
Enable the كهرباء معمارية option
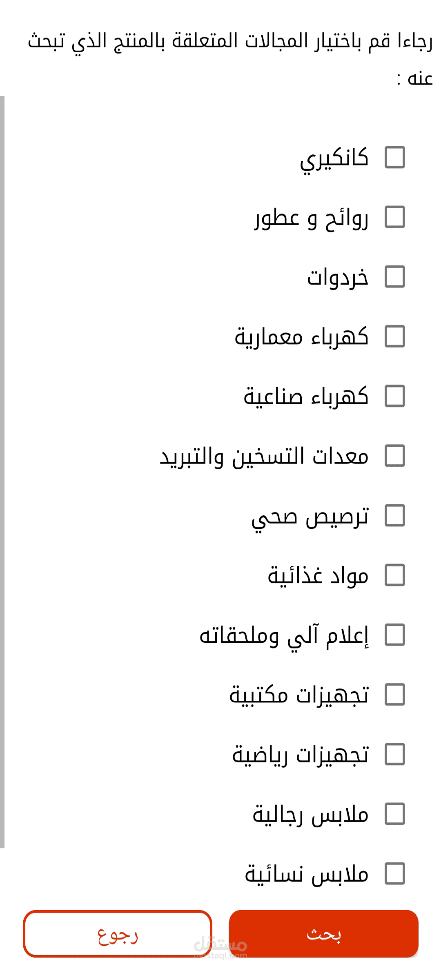click(x=394, y=336)
